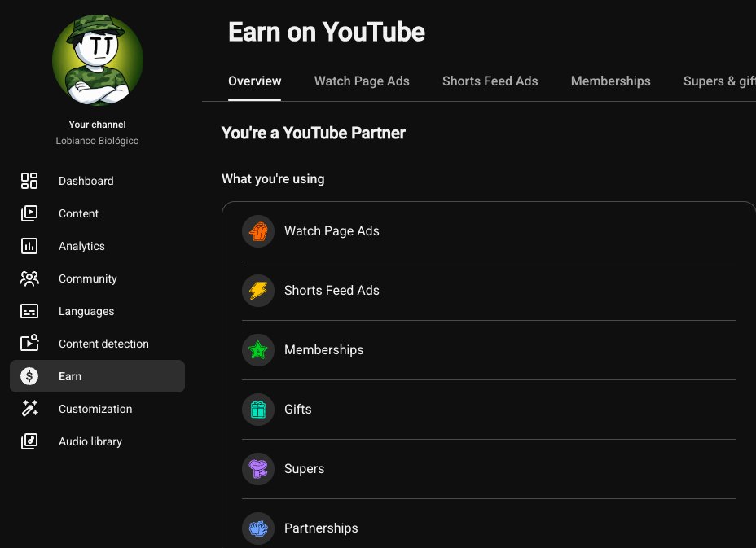The width and height of the screenshot is (756, 548).
Task: Click the yellow Shorts Feed Ads lightning icon
Action: click(258, 291)
